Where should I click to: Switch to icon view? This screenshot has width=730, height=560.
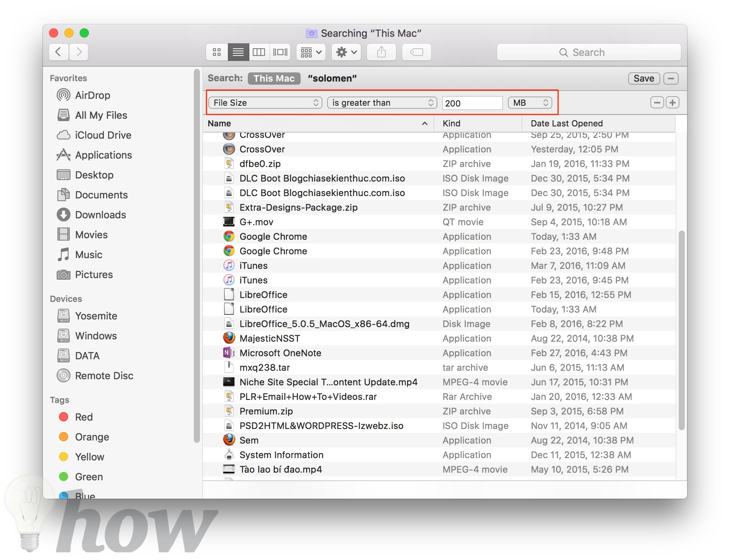point(217,52)
